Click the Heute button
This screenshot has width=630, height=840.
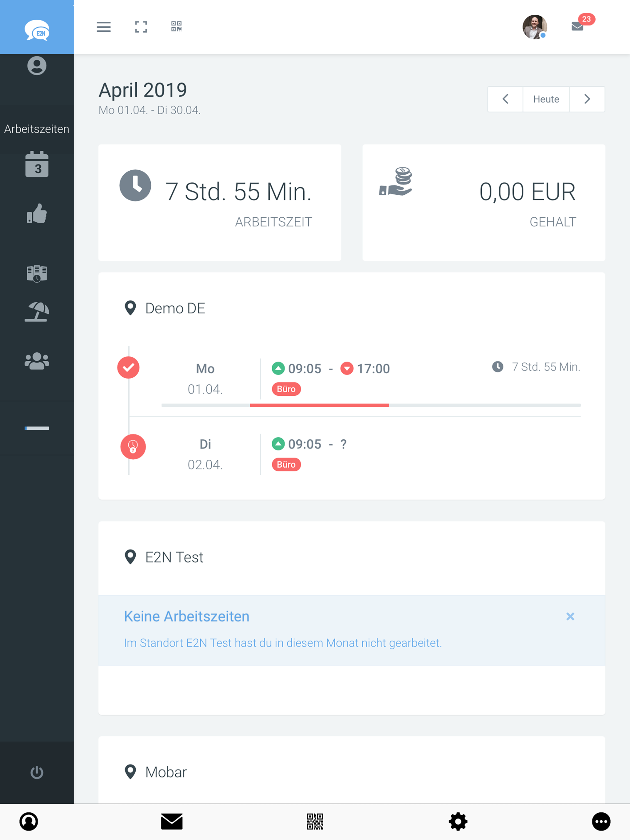pos(546,99)
